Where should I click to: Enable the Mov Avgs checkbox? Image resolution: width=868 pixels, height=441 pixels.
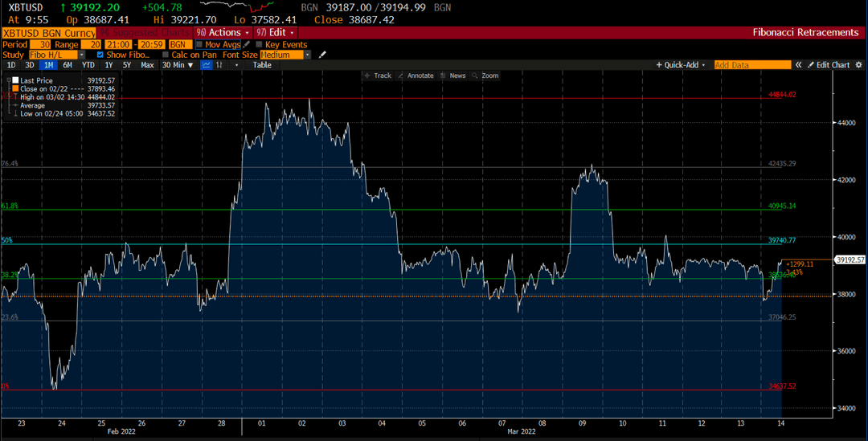click(200, 45)
